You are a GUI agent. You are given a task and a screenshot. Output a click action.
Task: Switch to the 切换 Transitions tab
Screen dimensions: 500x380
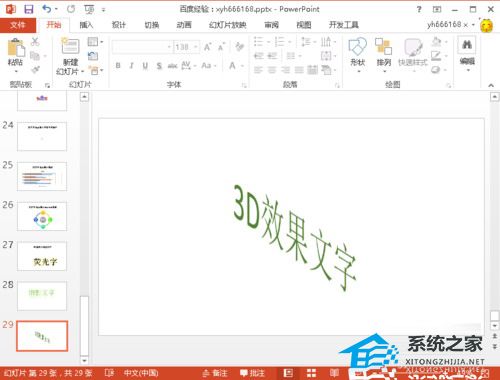click(x=152, y=25)
